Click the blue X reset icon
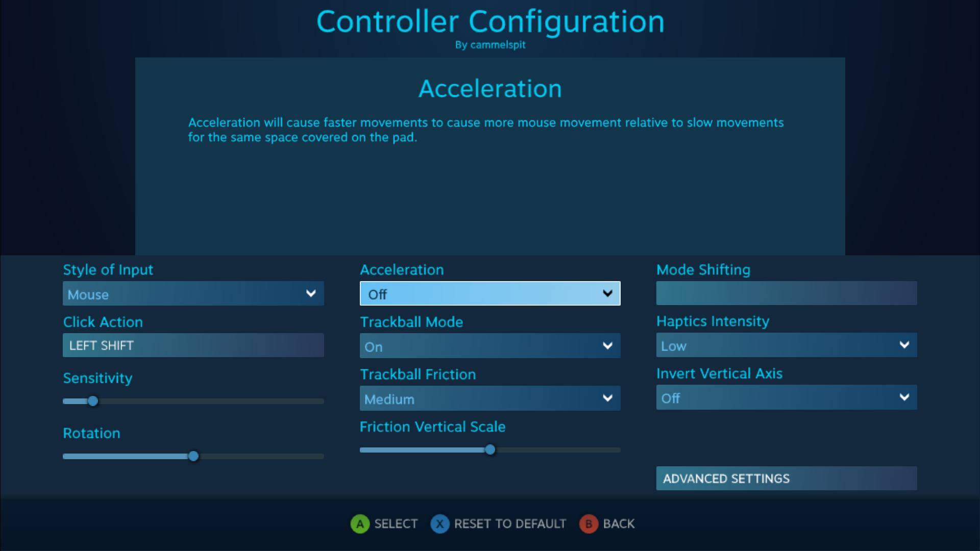The image size is (980, 551). tap(439, 524)
